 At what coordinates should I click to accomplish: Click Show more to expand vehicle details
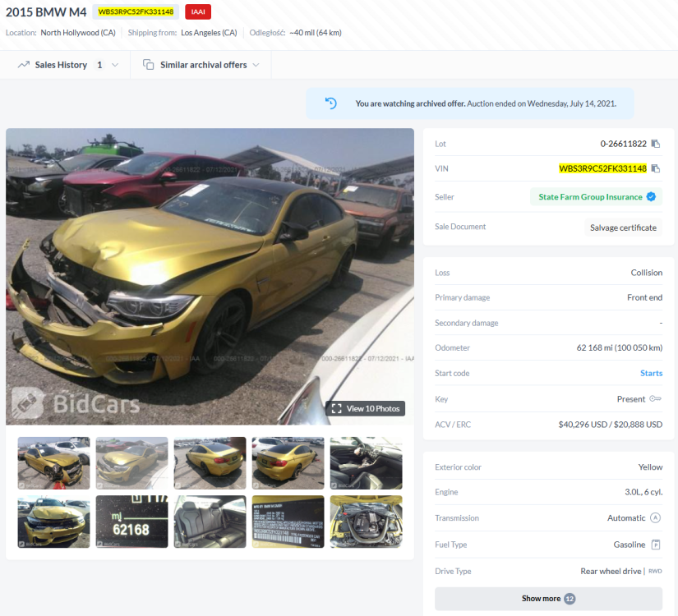548,599
